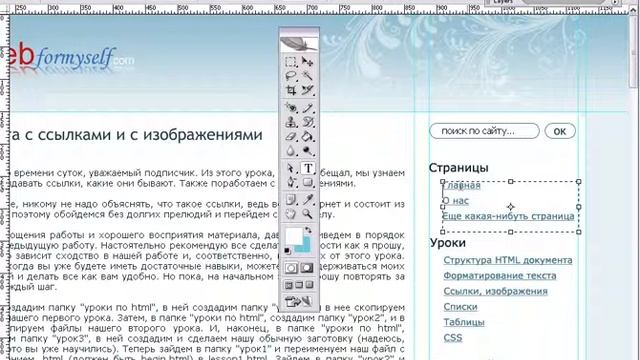The image size is (640, 360).
Task: Select the Dodge tool
Action: pyautogui.click(x=308, y=151)
